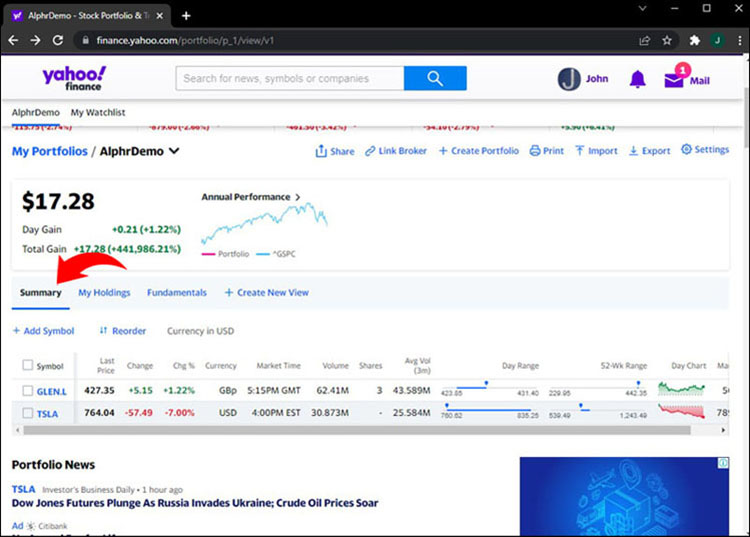The height and width of the screenshot is (537, 750).
Task: Open a new browser tab
Action: coord(186,16)
